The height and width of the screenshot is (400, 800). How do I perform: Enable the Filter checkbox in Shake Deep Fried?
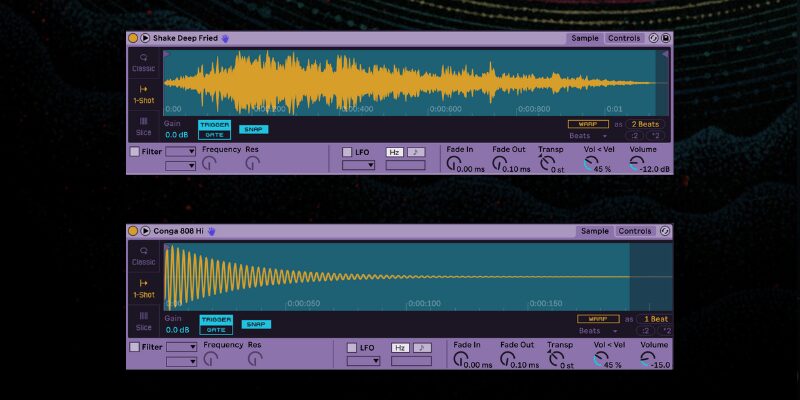[x=135, y=152]
